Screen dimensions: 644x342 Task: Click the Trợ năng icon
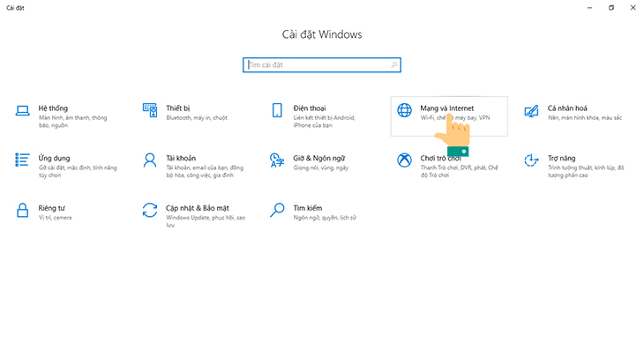pyautogui.click(x=531, y=160)
